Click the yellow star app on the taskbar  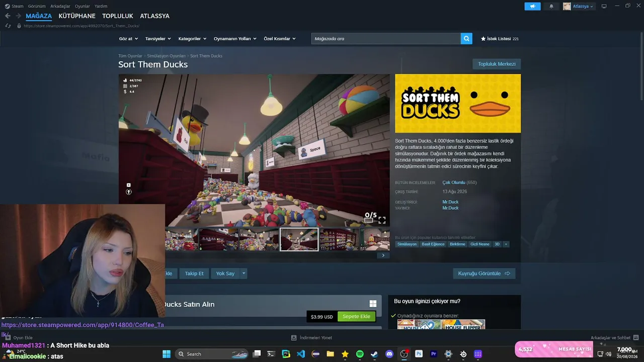345,354
